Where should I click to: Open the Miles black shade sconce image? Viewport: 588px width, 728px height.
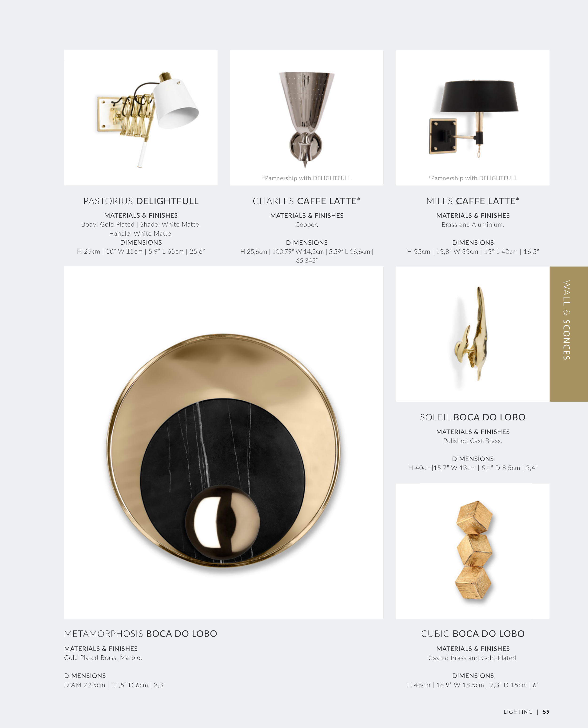[473, 118]
